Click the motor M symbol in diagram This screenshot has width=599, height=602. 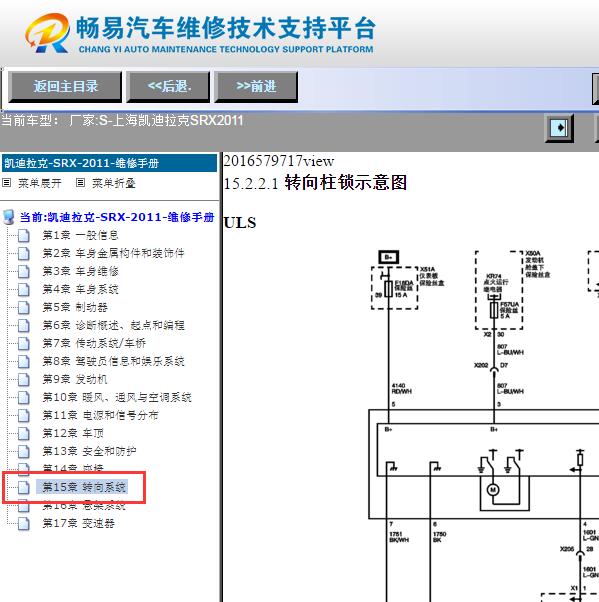(493, 490)
